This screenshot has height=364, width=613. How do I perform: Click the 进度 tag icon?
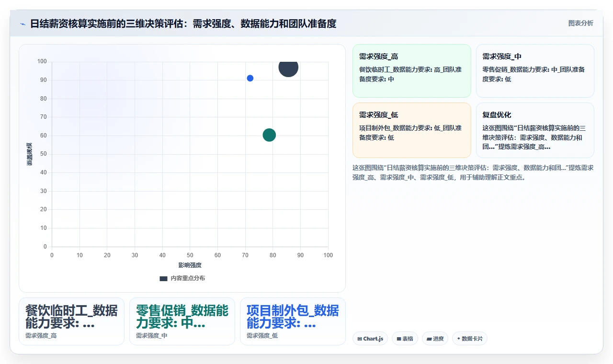tap(429, 339)
